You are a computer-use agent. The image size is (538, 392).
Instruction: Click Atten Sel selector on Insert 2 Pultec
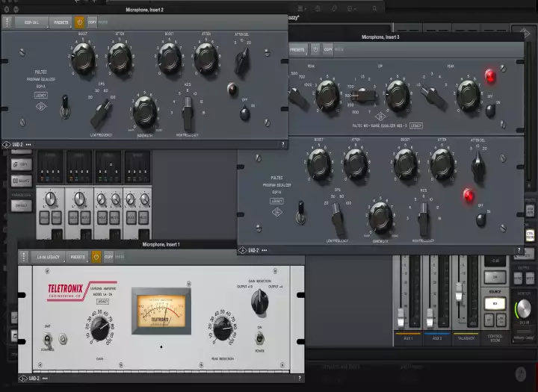242,60
